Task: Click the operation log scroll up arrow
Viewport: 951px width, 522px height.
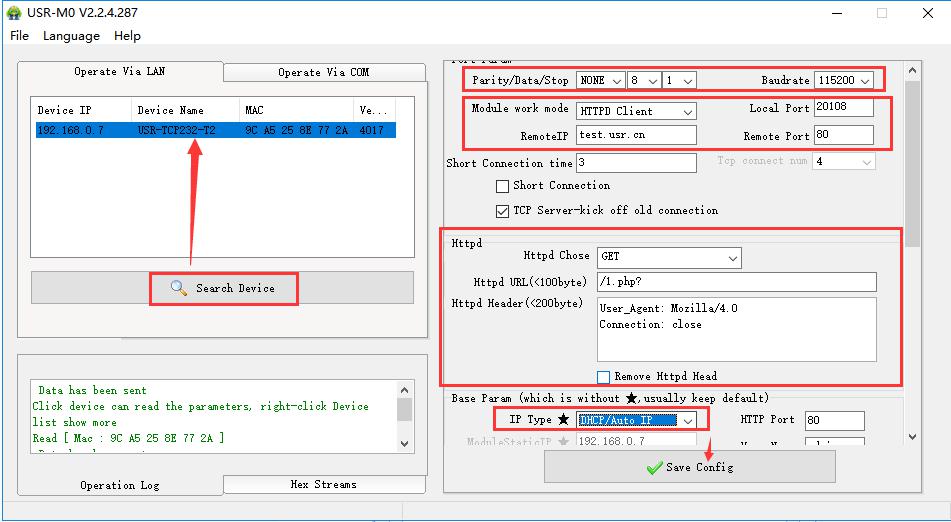Action: (405, 390)
